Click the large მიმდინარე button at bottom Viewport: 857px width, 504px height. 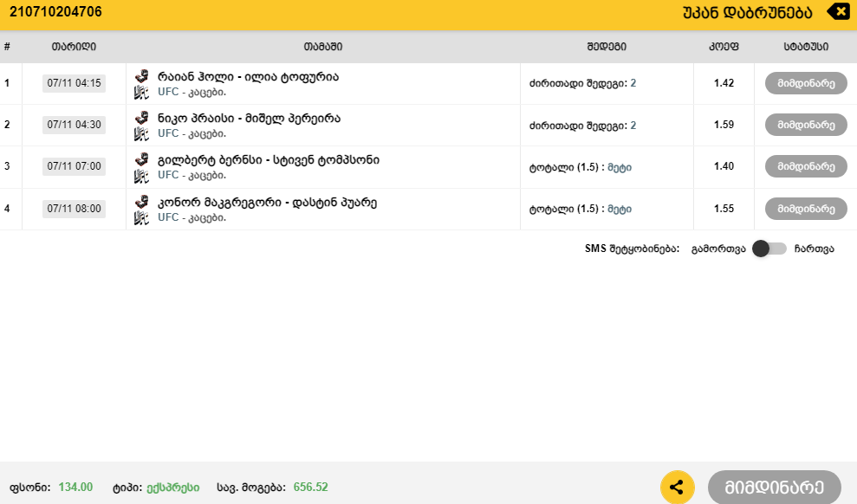pyautogui.click(x=775, y=487)
